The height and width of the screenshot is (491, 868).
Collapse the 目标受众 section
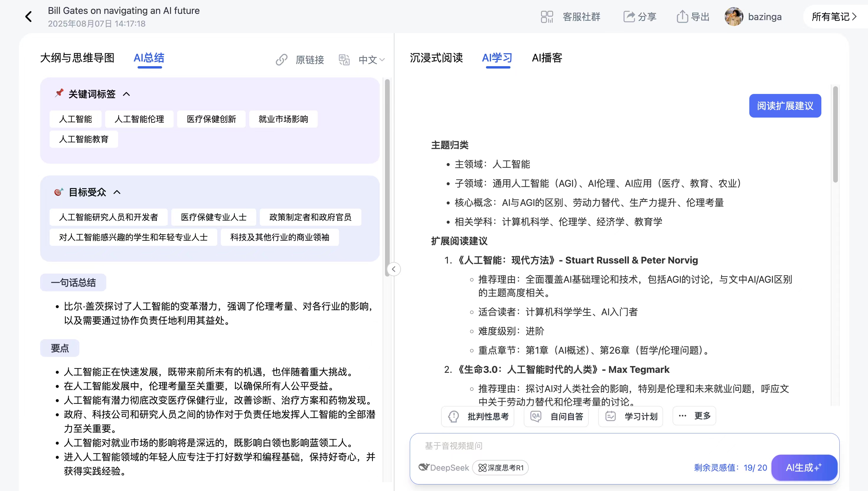coord(117,192)
